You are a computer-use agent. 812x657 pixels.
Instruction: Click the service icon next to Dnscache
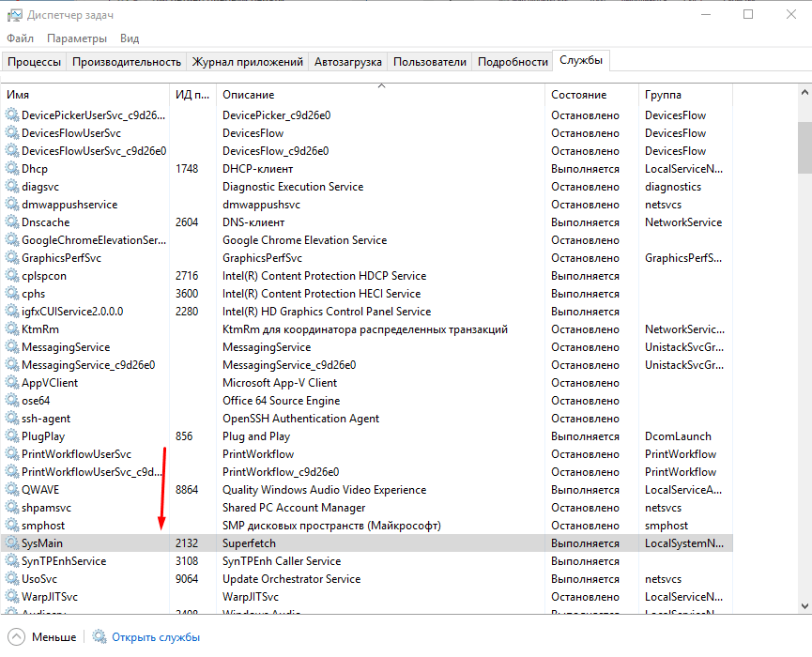[12, 222]
